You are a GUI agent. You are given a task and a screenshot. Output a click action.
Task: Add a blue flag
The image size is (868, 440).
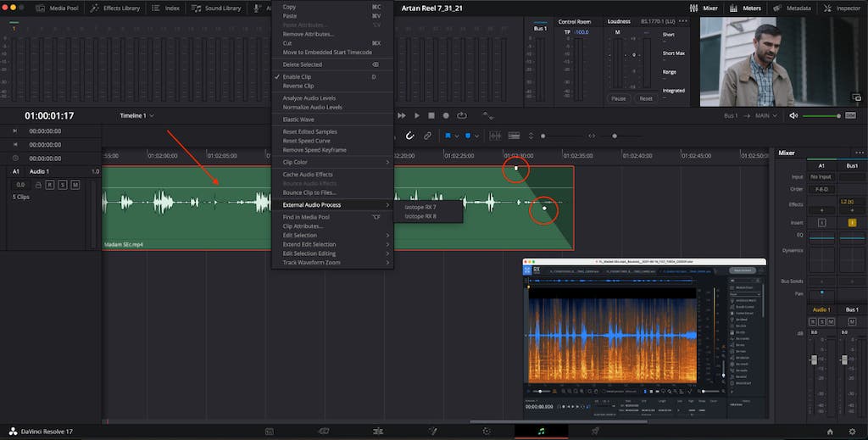pyautogui.click(x=448, y=136)
